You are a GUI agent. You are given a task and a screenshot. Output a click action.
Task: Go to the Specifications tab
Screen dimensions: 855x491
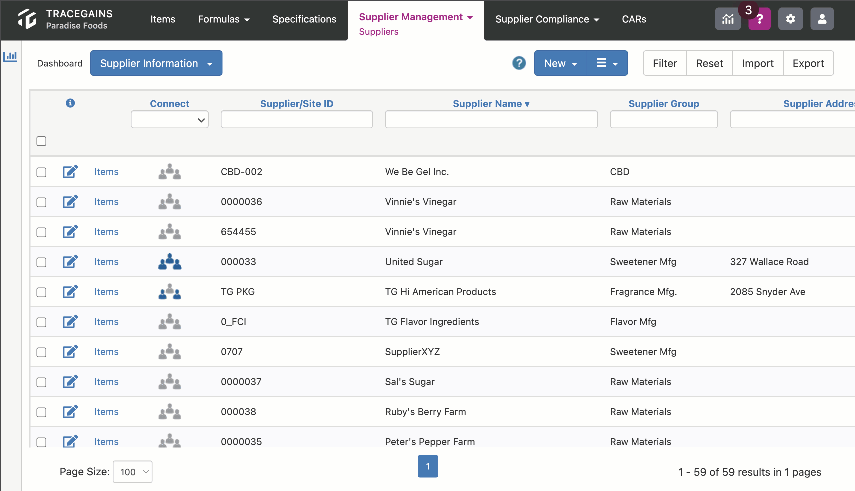coord(304,19)
